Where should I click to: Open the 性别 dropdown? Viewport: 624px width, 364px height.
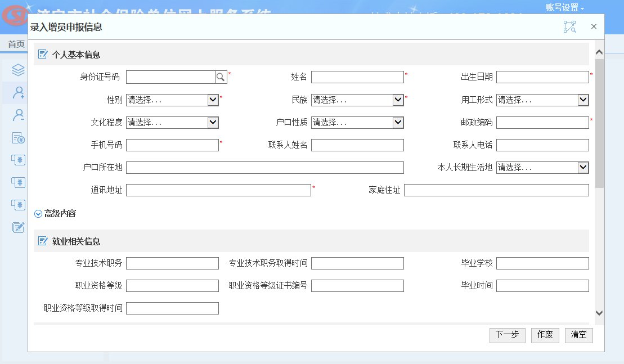click(172, 100)
